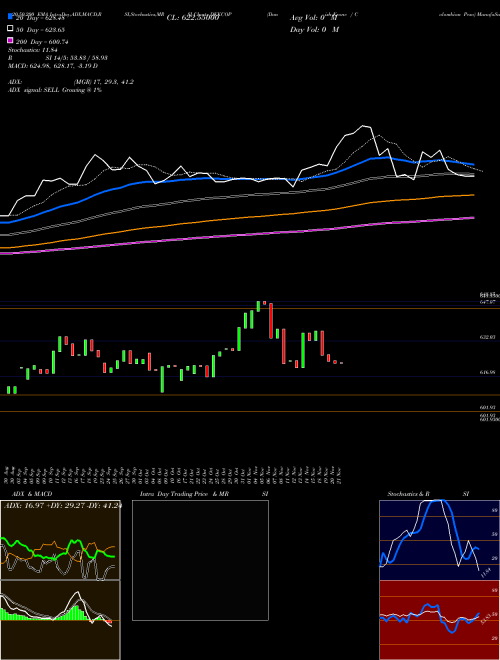Click the 'SI 14/5: 53.83 / 58.93' reading
This screenshot has height=660, width=500.
76,58
